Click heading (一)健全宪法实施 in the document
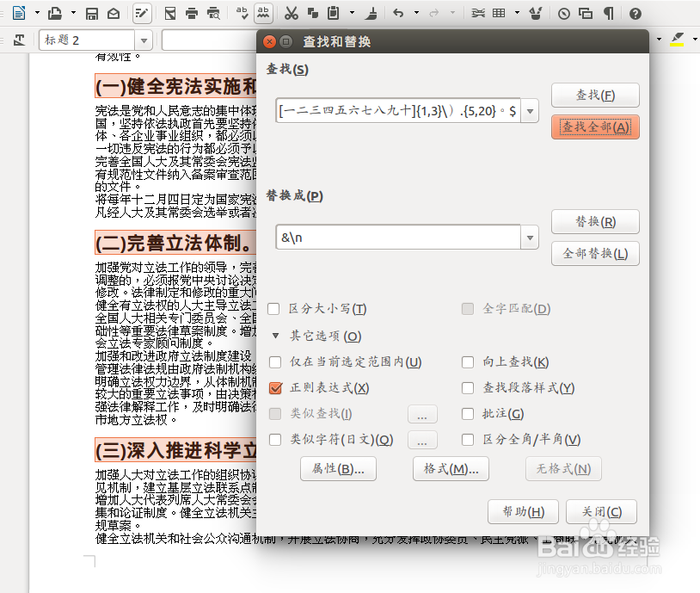This screenshot has width=700, height=593. point(176,86)
